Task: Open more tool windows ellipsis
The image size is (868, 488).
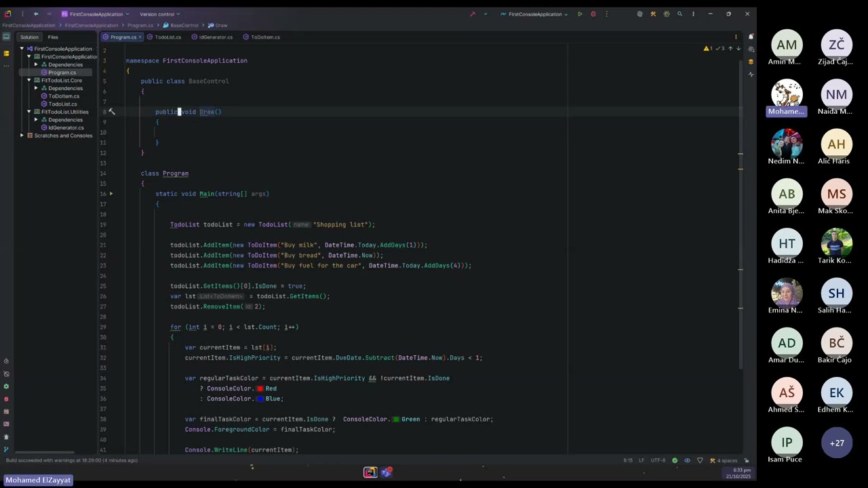Action: coord(7,66)
